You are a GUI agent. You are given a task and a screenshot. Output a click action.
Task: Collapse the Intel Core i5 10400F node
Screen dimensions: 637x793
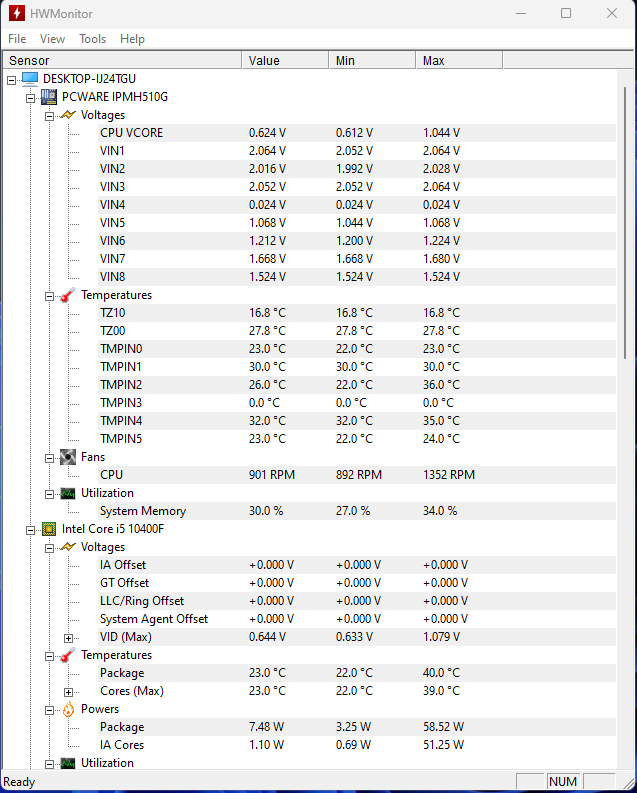(x=30, y=530)
